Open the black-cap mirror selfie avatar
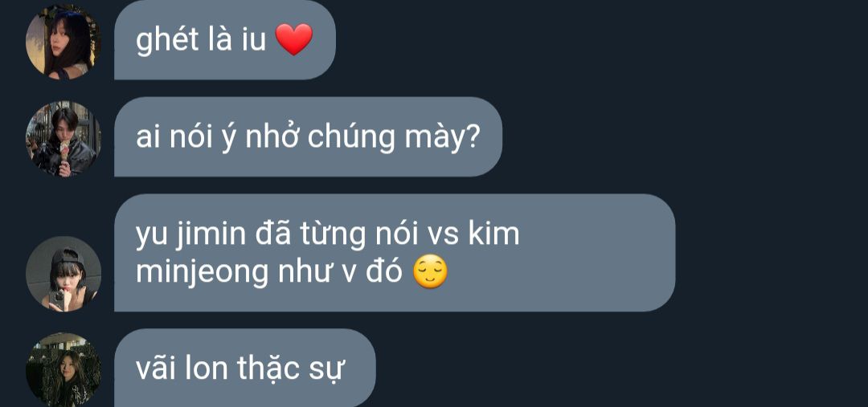 tap(63, 274)
